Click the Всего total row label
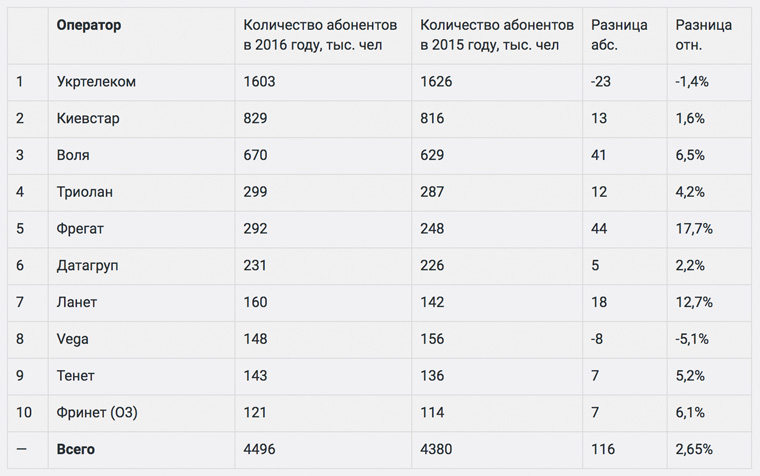The height and width of the screenshot is (476, 760). (76, 450)
